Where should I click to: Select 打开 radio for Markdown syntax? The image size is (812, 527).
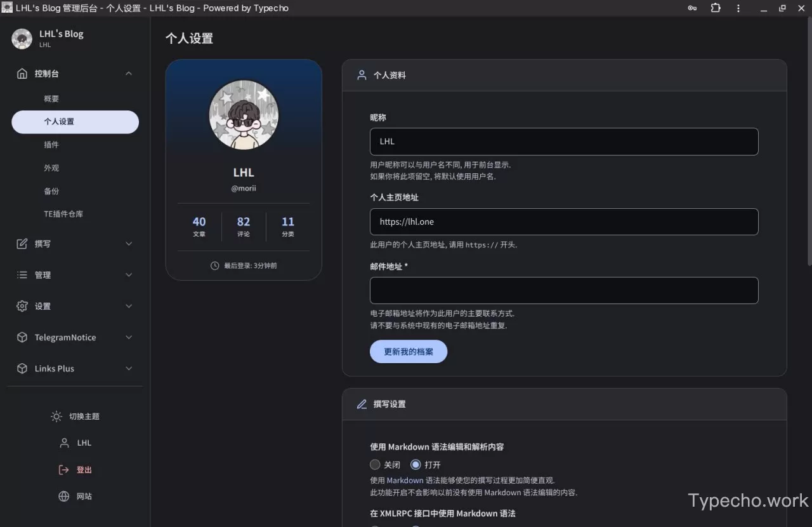pyautogui.click(x=416, y=465)
